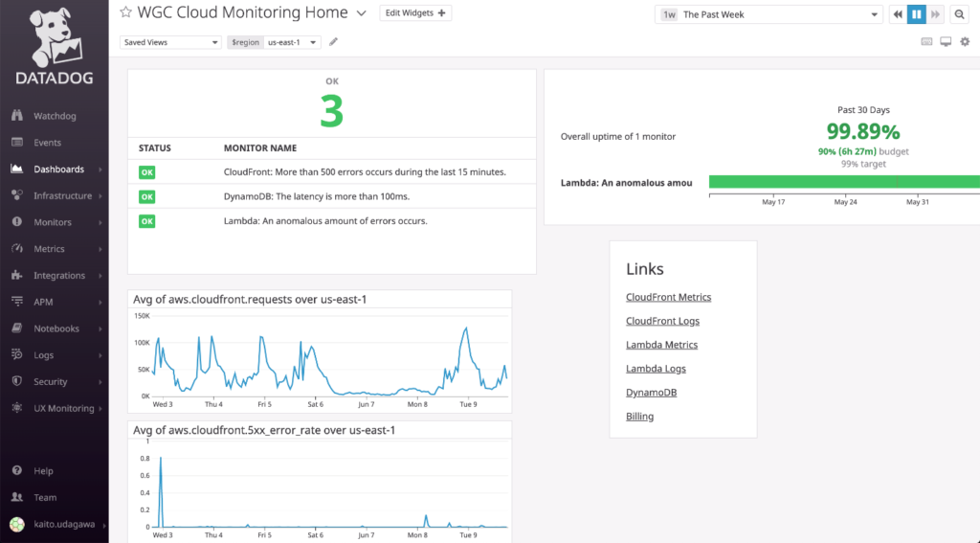Click the Integrations puzzle icon
Screen dimensions: 980x543
point(17,275)
